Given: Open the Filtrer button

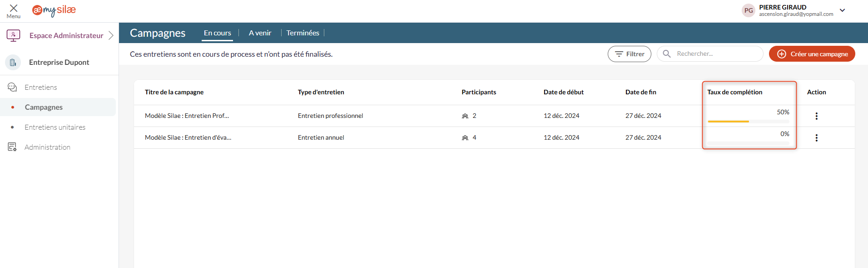Looking at the screenshot, I should point(630,54).
